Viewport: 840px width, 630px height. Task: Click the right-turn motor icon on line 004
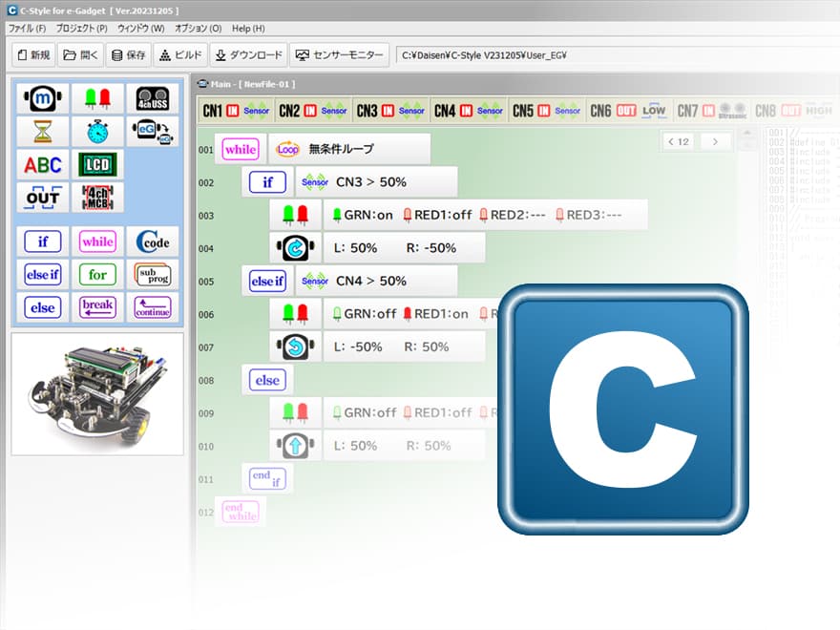[x=295, y=248]
